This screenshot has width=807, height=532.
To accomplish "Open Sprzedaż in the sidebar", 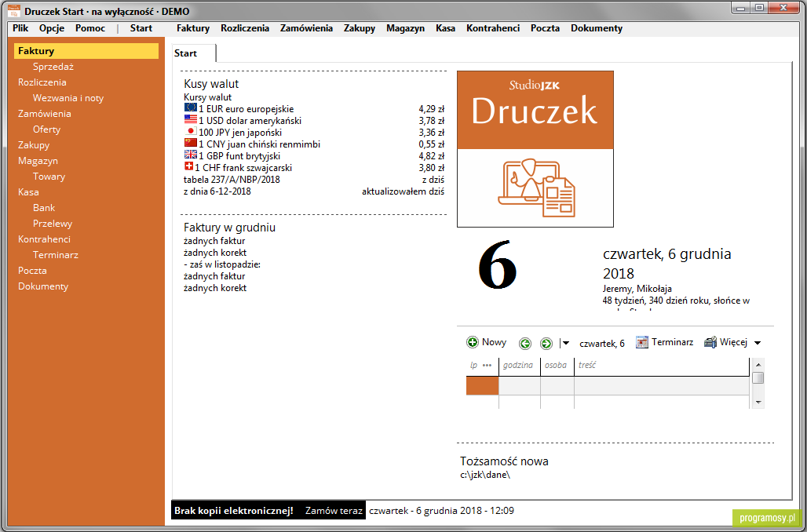I will [x=53, y=67].
